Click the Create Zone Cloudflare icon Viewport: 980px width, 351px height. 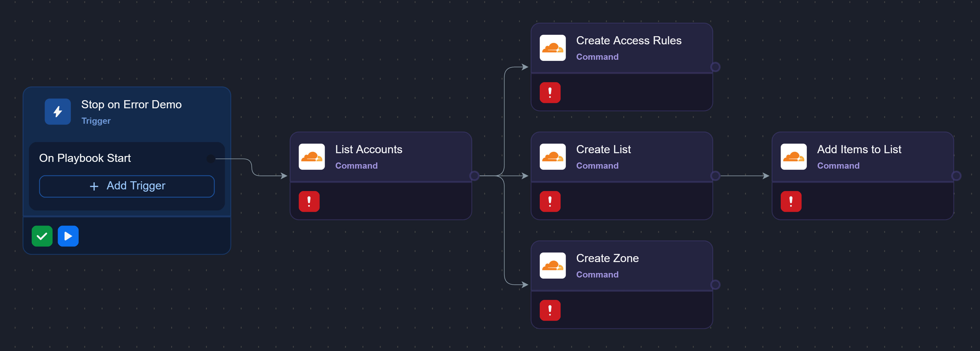pos(552,265)
